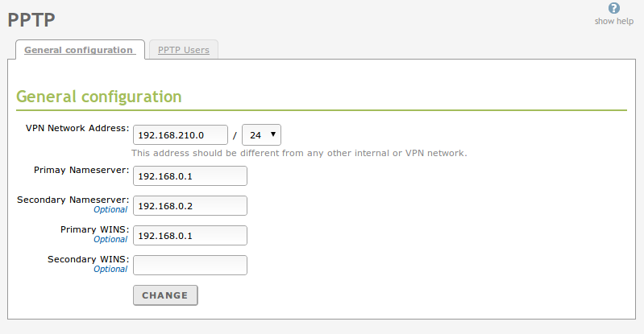Click the VPN Network Address input field
644x334 pixels.
[x=180, y=134]
